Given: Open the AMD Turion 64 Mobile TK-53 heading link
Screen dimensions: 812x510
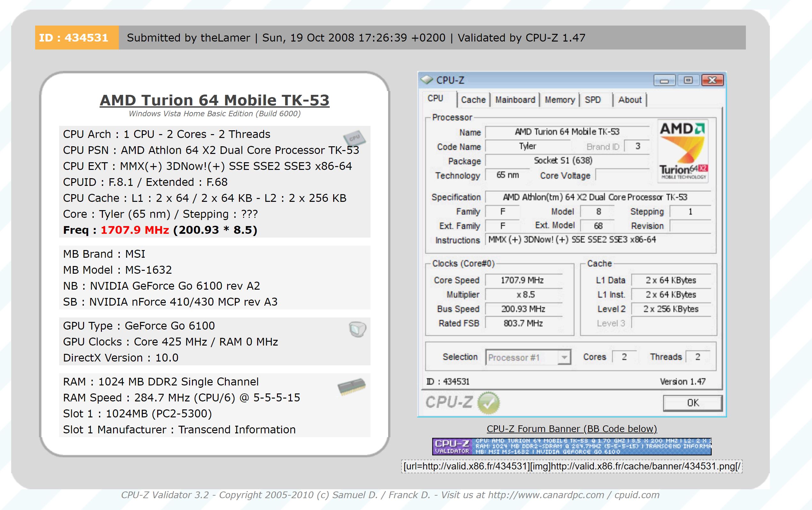Looking at the screenshot, I should tap(214, 101).
